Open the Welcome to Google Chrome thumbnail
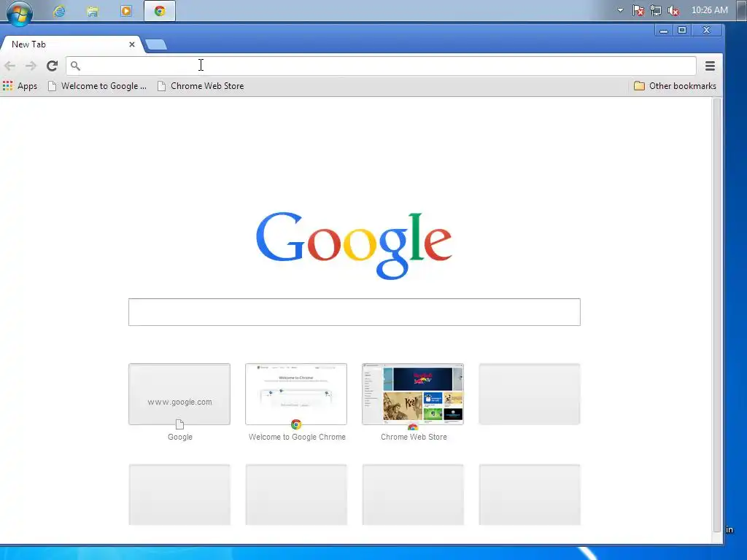Viewport: 747px width, 560px height. 296,394
